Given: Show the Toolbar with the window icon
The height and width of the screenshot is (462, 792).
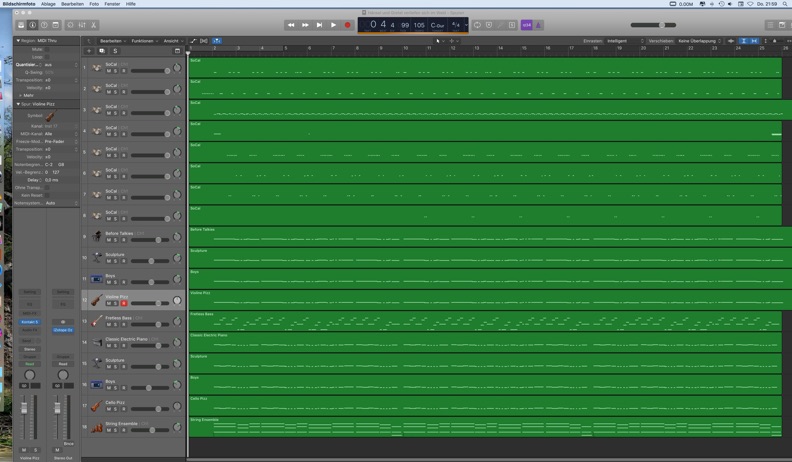Looking at the screenshot, I should (x=56, y=25).
